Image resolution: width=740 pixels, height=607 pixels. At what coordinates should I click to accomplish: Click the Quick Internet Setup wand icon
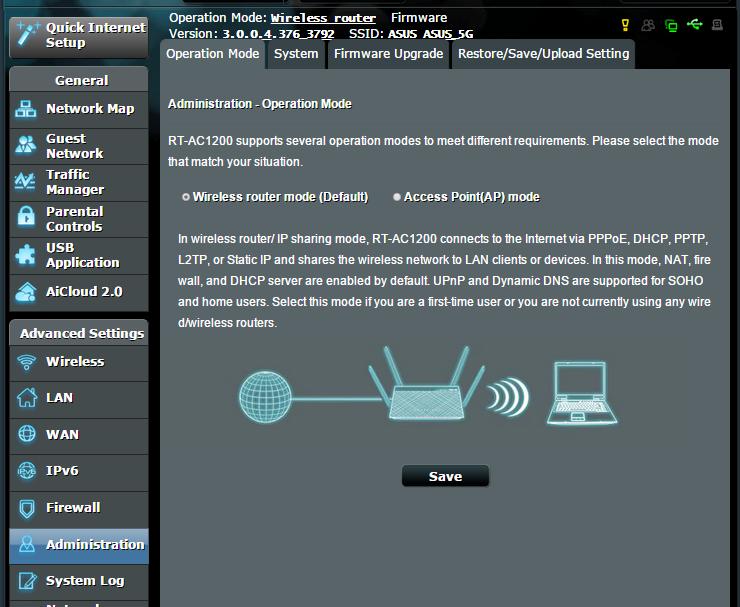pyautogui.click(x=28, y=34)
